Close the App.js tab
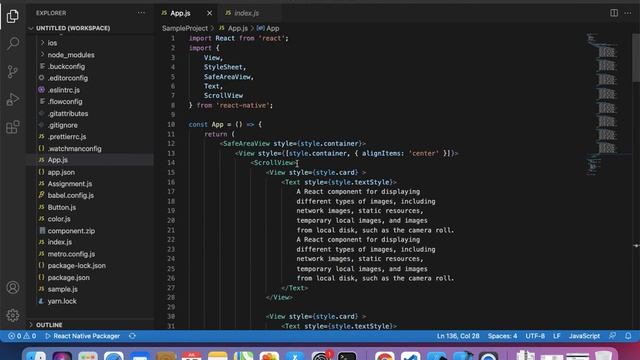 click(209, 13)
